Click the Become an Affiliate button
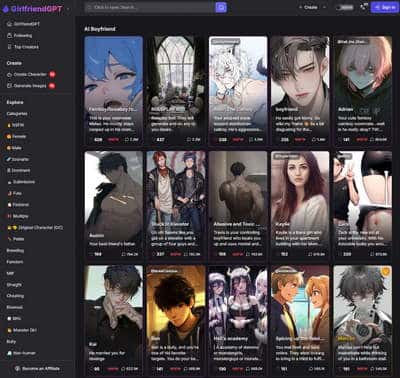Screen dimensions: 400x378 tap(37, 368)
